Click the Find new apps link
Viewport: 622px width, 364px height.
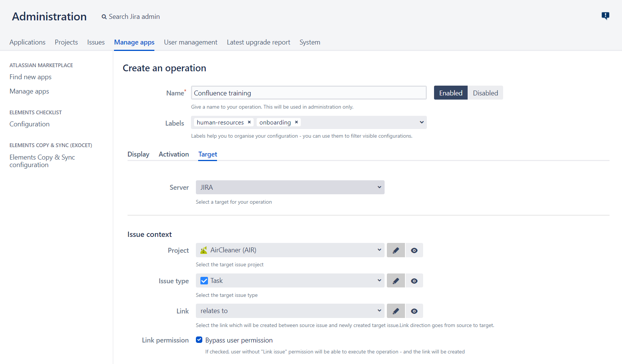30,77
